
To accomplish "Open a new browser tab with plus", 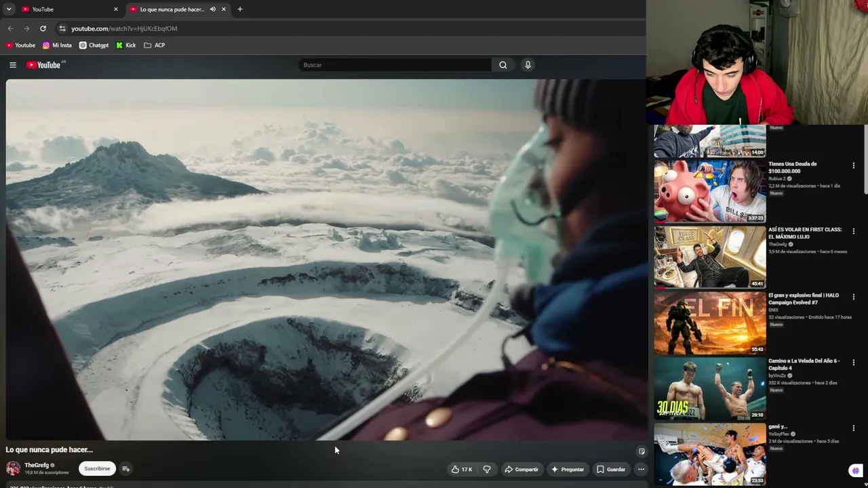I will [x=239, y=9].
